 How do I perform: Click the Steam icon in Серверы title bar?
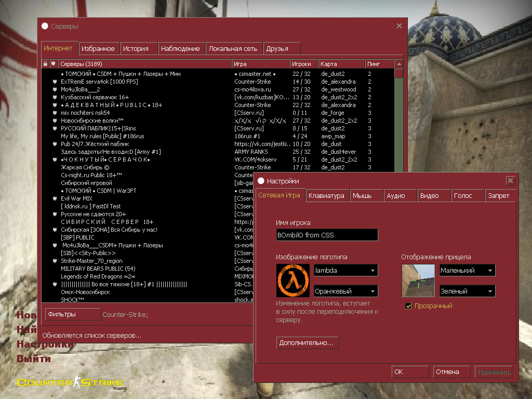coord(45,26)
